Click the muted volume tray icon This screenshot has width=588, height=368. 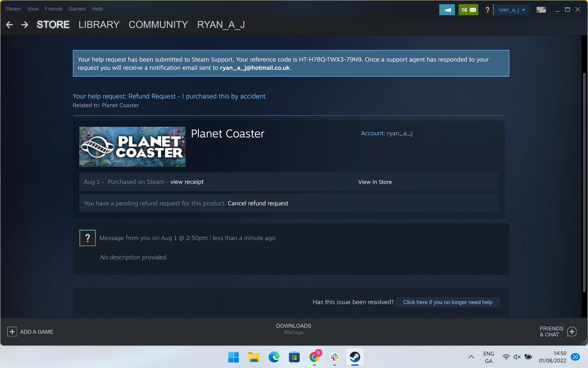tap(517, 357)
